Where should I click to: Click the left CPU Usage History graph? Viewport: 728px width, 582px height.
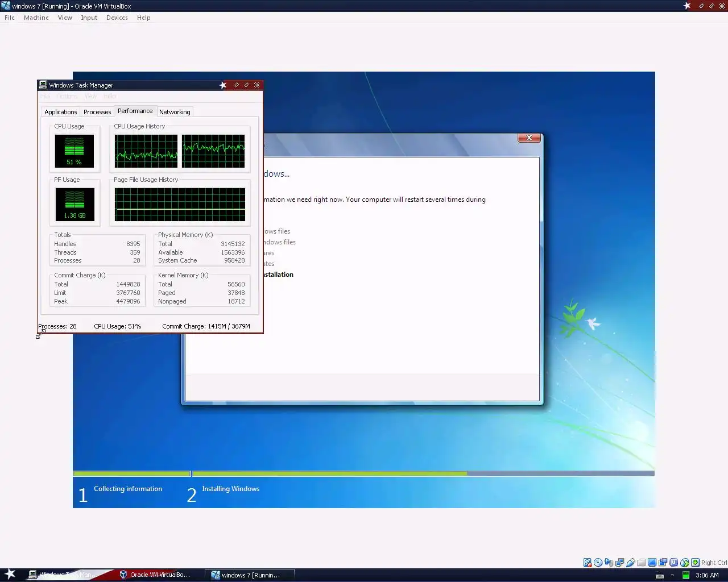point(146,151)
